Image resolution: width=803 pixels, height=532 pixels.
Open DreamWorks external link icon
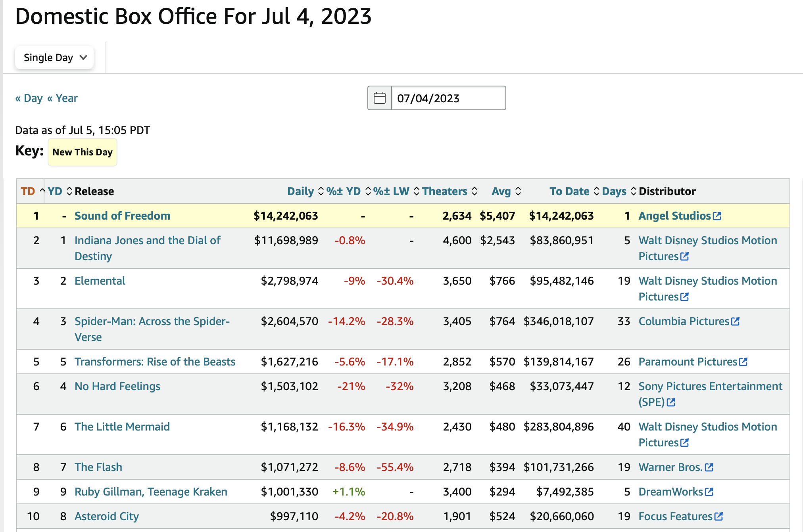[x=709, y=492]
